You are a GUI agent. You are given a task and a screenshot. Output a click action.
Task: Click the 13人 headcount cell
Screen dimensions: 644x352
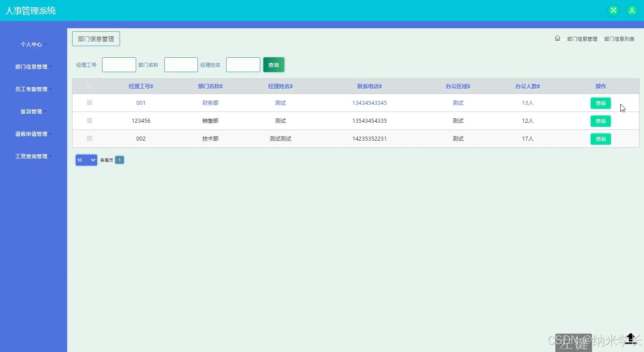coord(528,103)
